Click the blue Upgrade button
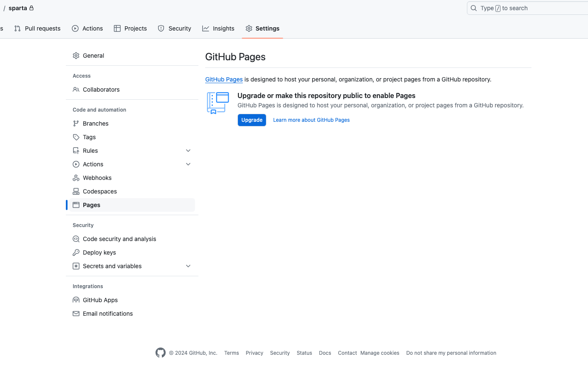The height and width of the screenshot is (373, 588). [252, 120]
